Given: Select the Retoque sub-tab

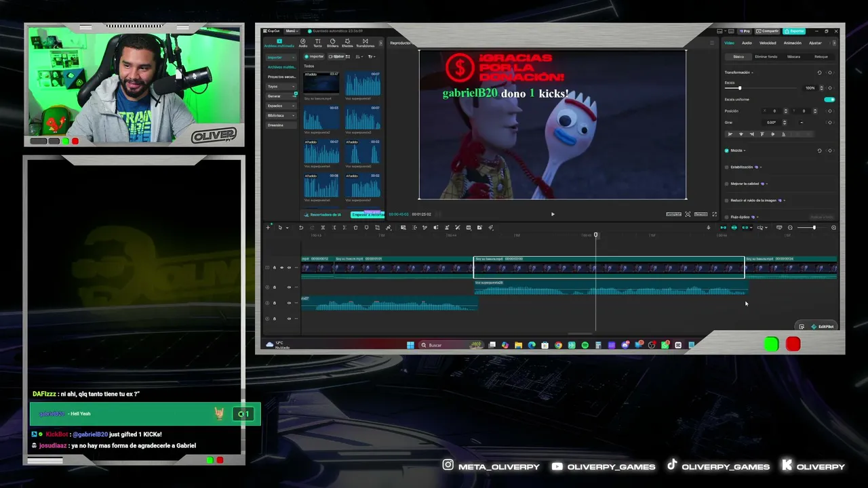Looking at the screenshot, I should pos(821,57).
